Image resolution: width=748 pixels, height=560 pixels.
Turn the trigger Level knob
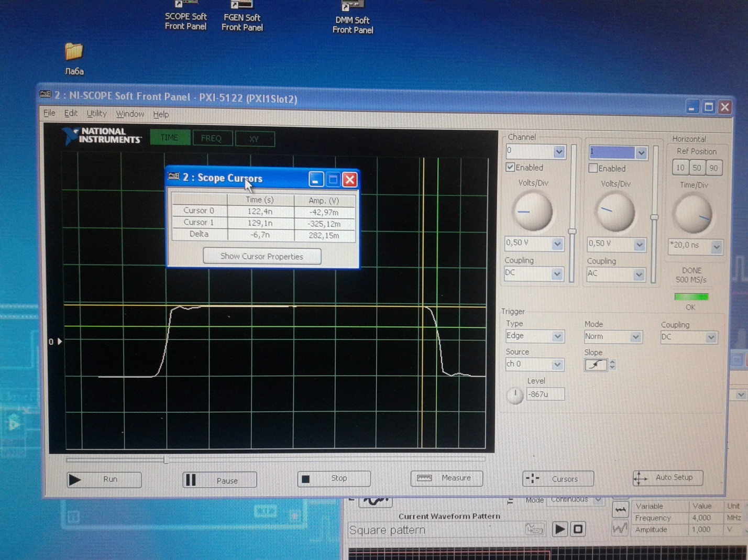coord(515,396)
